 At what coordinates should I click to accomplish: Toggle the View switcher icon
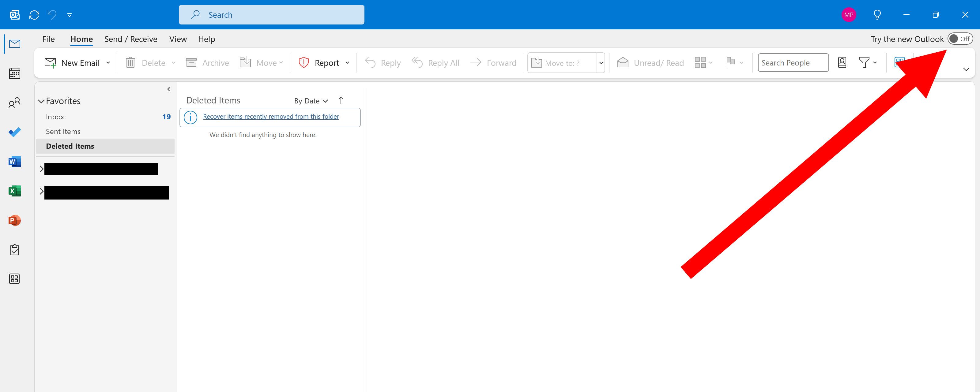901,62
